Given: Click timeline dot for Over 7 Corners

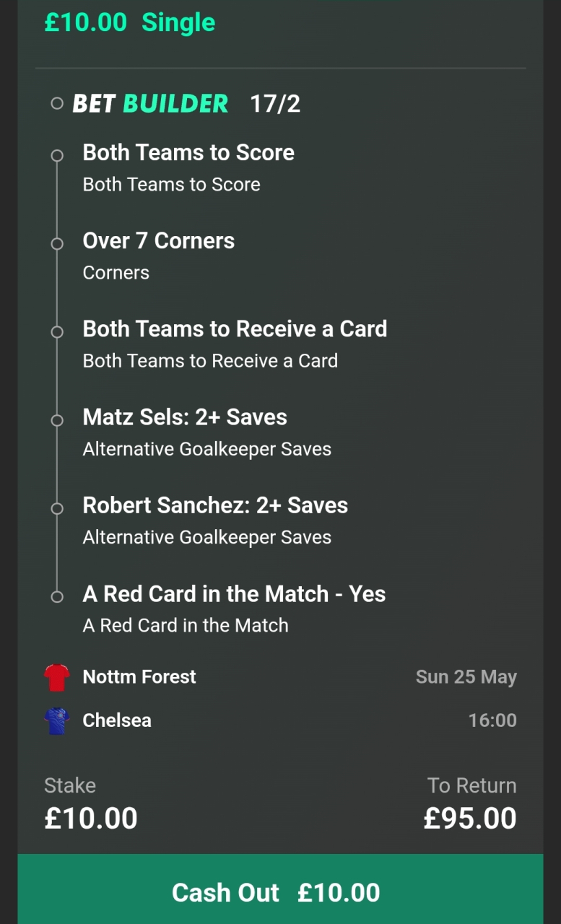Looking at the screenshot, I should click(57, 244).
